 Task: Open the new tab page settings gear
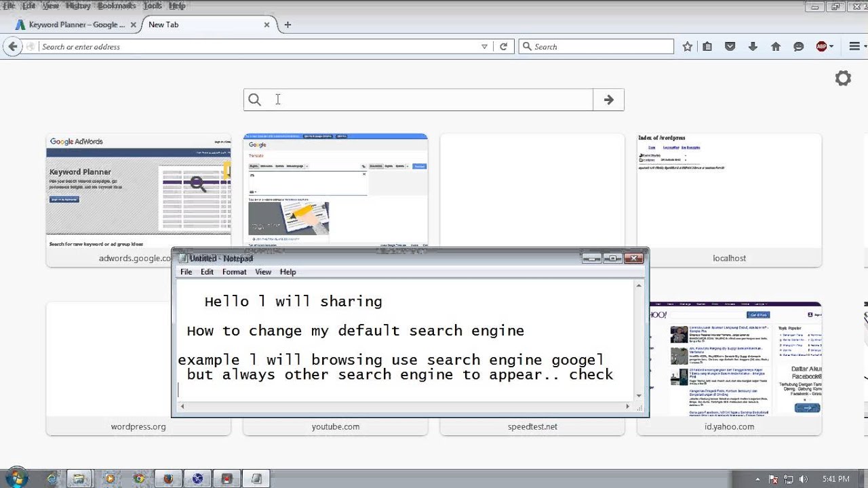coord(843,79)
